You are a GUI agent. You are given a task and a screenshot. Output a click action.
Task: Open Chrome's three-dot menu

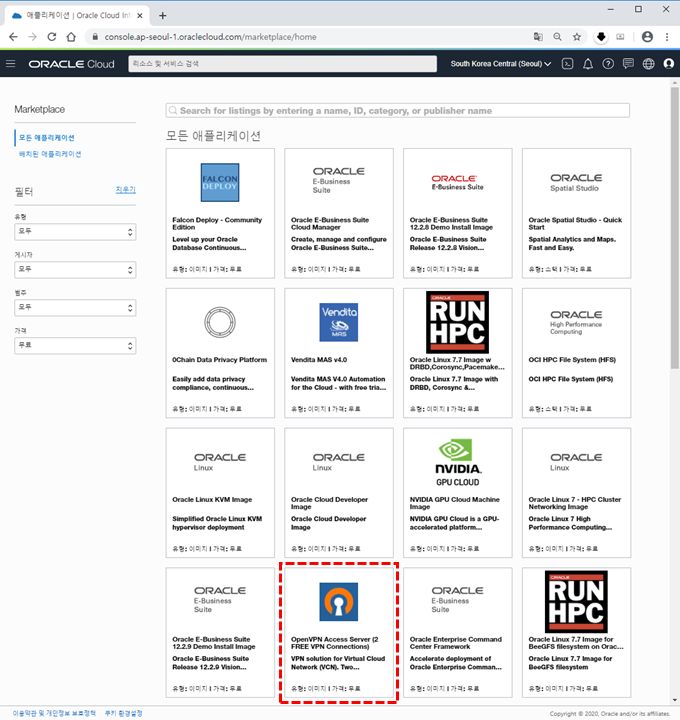[x=667, y=37]
